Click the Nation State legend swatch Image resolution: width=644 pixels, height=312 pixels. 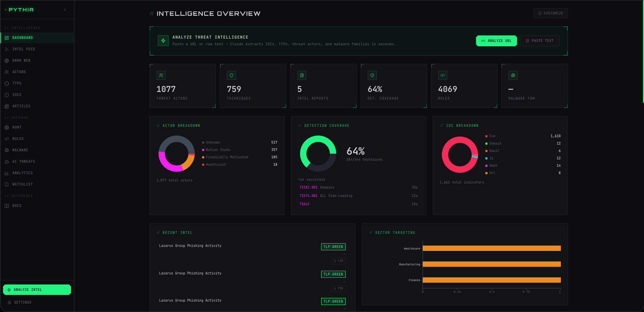click(x=203, y=150)
